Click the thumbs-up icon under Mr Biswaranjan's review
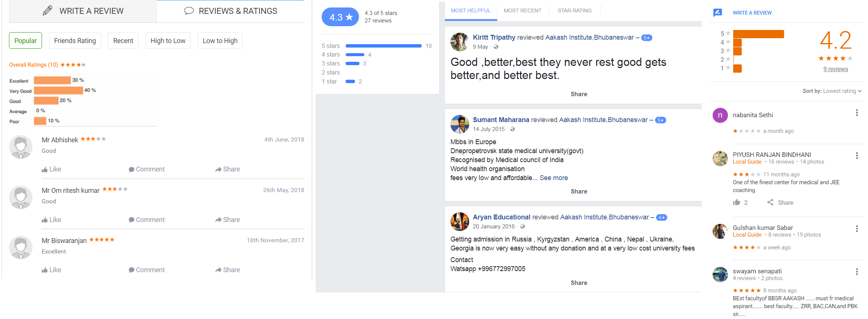This screenshot has width=868, height=319. [45, 270]
